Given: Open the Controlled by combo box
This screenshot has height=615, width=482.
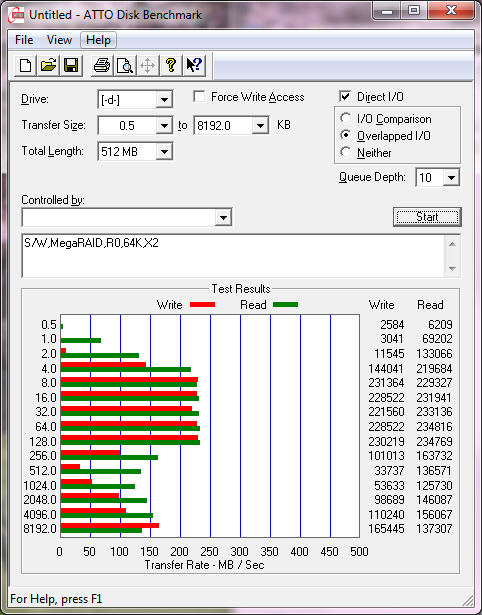Looking at the screenshot, I should click(x=127, y=217).
